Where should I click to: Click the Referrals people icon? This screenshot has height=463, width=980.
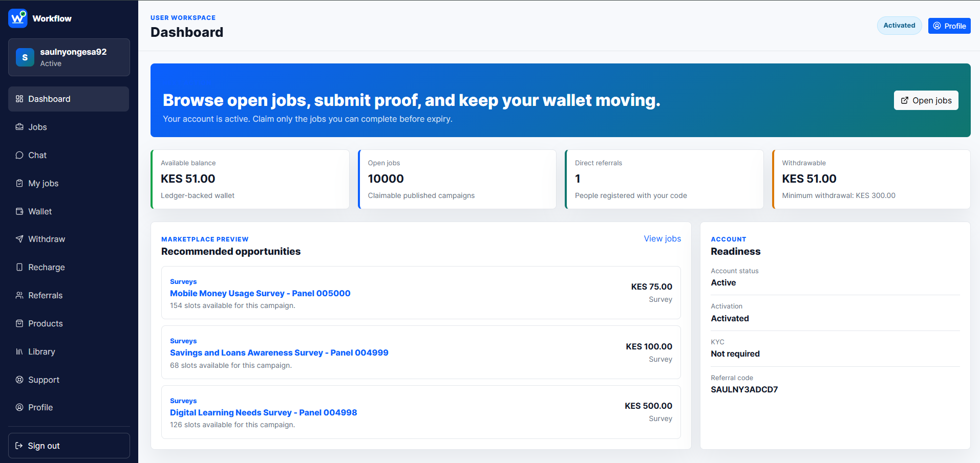pos(19,295)
